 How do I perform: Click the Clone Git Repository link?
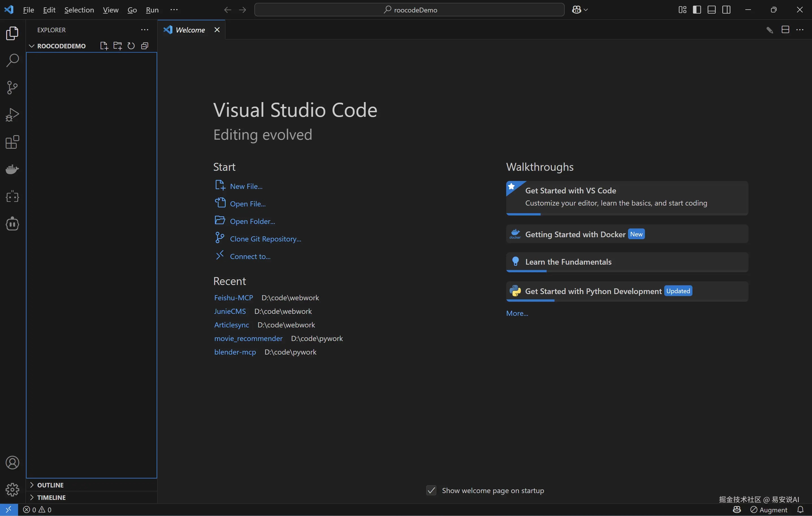pos(265,239)
